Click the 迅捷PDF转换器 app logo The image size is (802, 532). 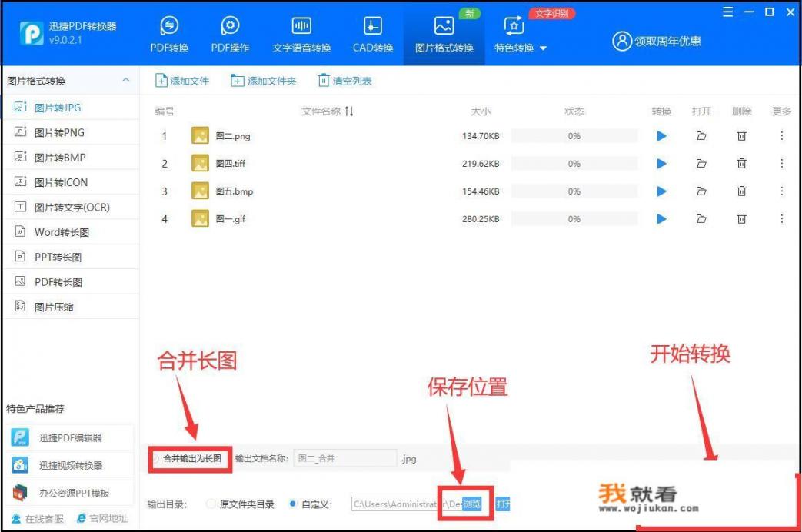(32, 33)
